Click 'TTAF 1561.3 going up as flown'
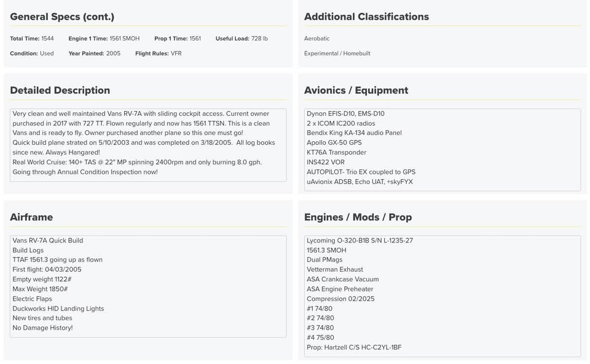Screen dimensions: 590x364 pos(58,260)
